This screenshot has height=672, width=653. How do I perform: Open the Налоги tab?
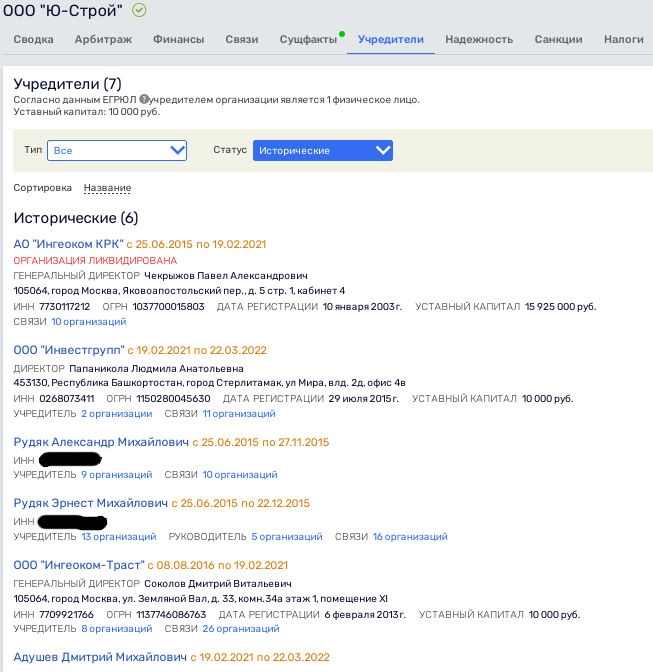(x=623, y=40)
